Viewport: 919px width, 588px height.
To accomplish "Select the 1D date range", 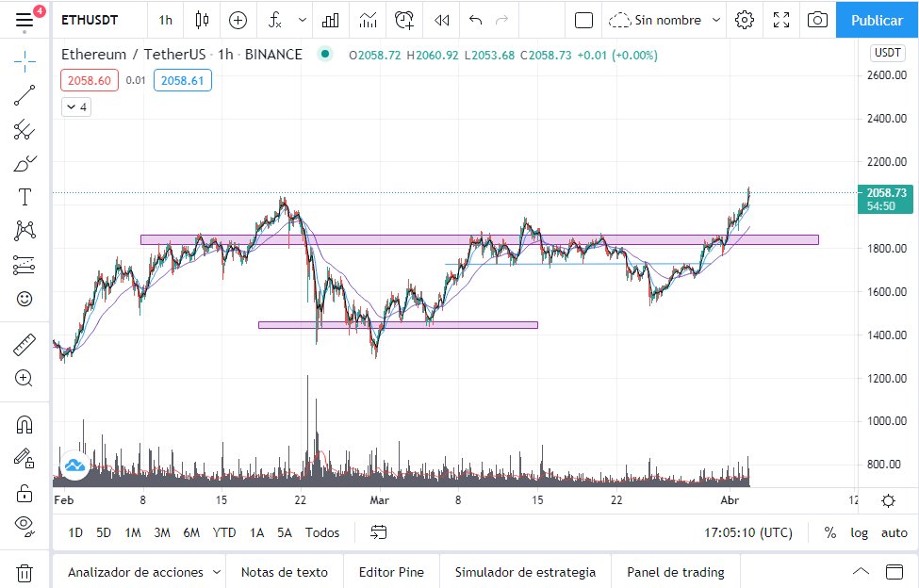I will pos(75,532).
